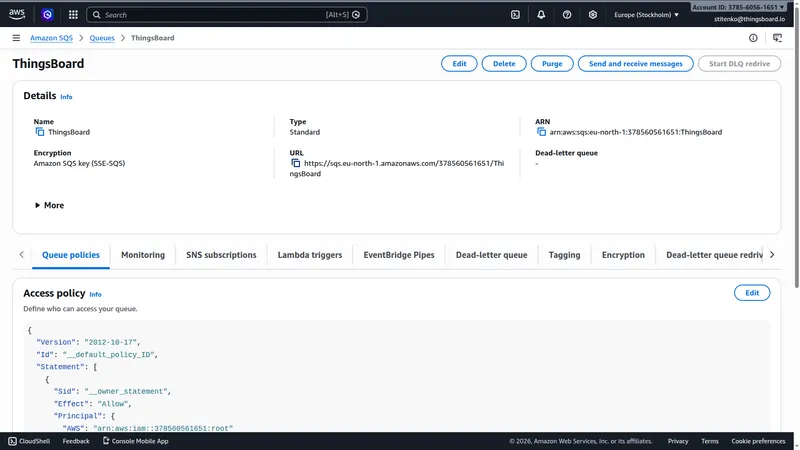800x450 pixels.
Task: Switch to the SNS subscriptions tab
Action: click(221, 255)
